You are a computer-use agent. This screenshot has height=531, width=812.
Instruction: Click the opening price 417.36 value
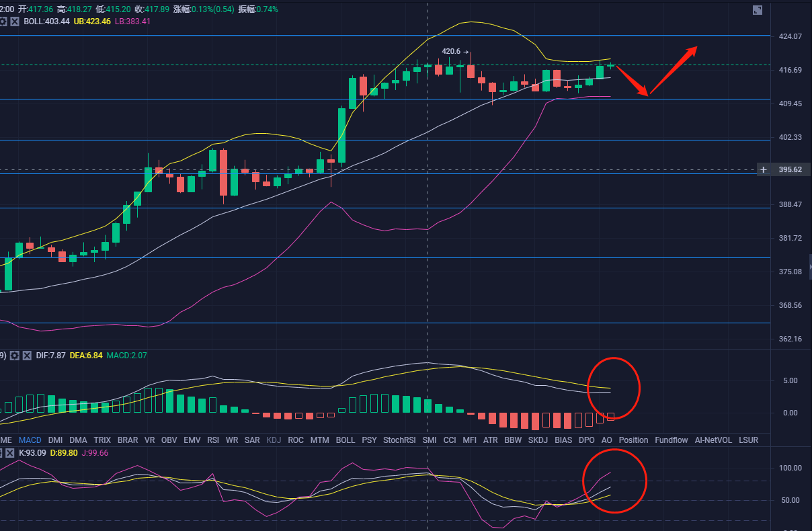point(40,9)
